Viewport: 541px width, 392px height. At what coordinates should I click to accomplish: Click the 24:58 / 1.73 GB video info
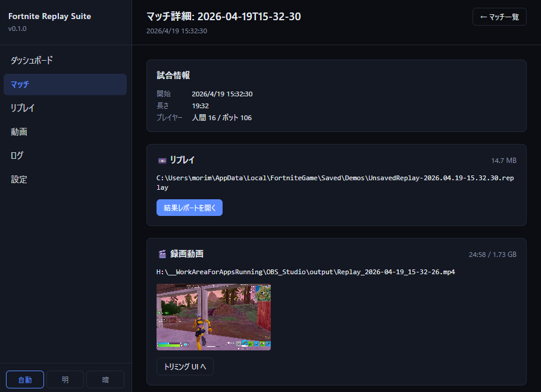[492, 255]
